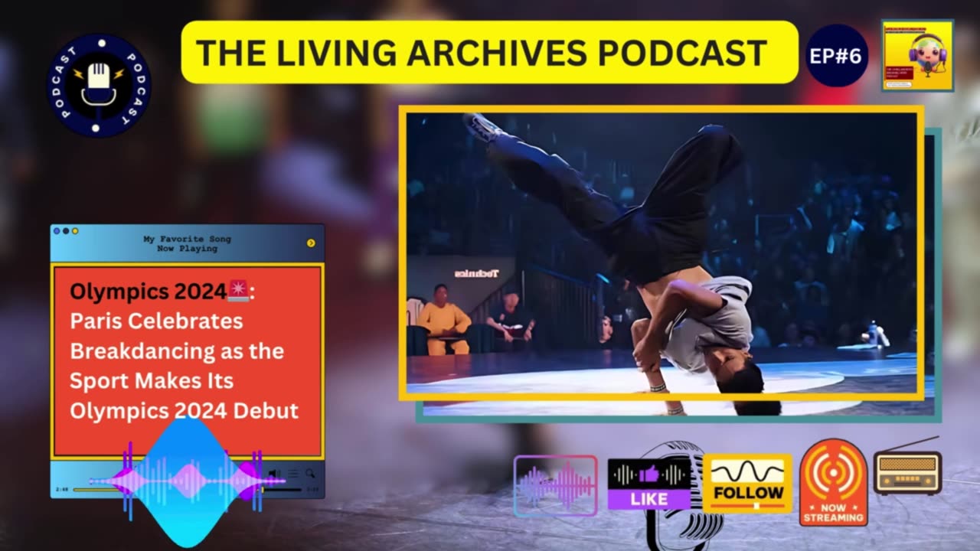Image resolution: width=980 pixels, height=551 pixels.
Task: Click the EP#6 episode badge
Action: click(837, 56)
